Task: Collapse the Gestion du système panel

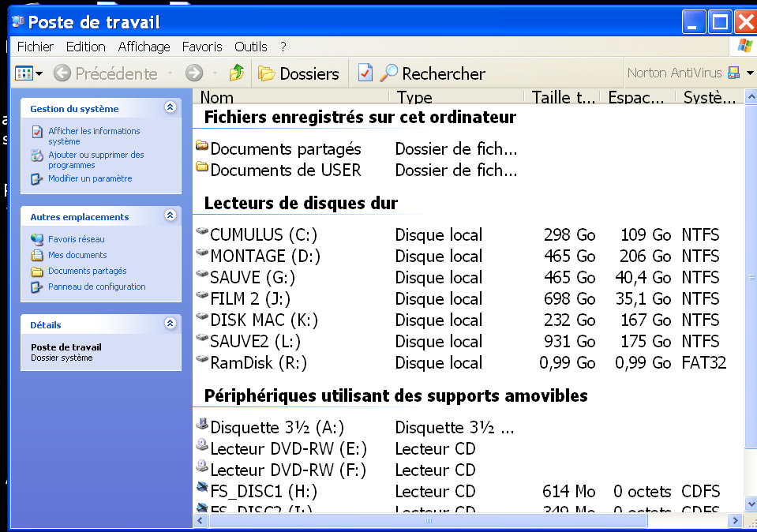Action: point(170,108)
